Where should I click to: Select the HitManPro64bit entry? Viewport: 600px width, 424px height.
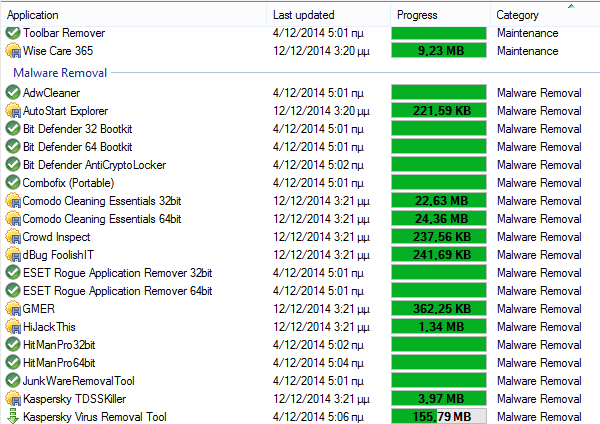click(59, 362)
